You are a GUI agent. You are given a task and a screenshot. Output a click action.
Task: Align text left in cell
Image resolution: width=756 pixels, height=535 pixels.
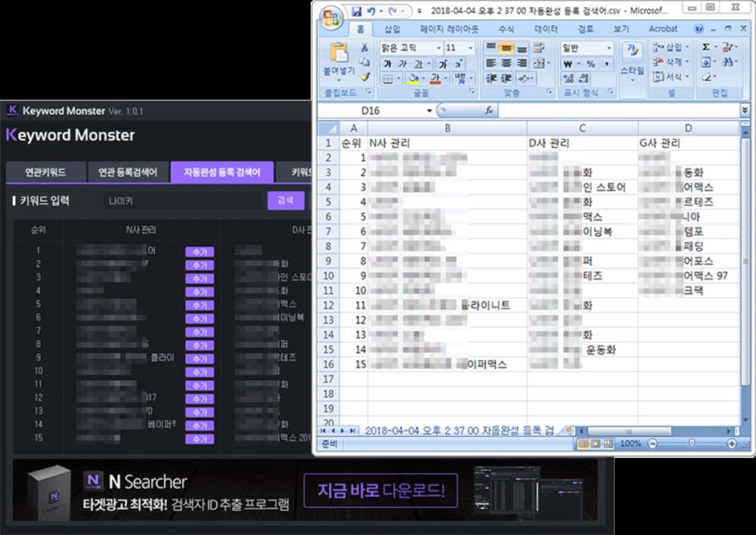[x=491, y=63]
